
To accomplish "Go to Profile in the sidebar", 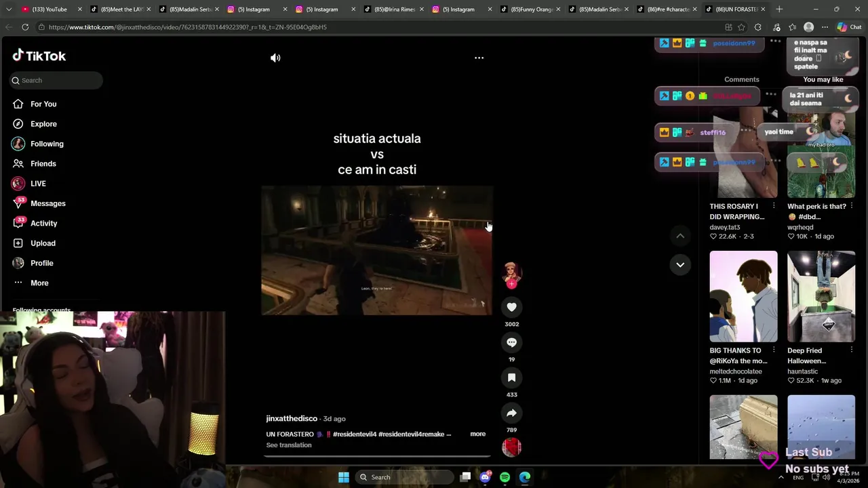I will (x=41, y=263).
